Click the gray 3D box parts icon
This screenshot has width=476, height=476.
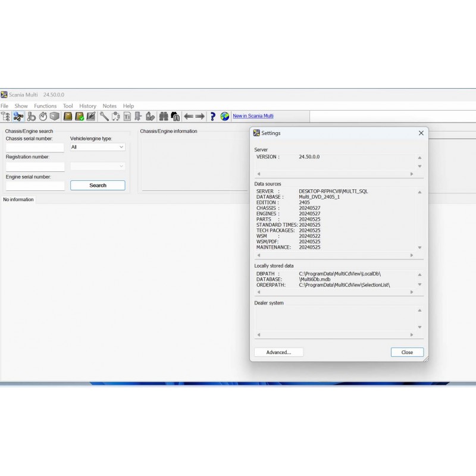[x=55, y=117]
